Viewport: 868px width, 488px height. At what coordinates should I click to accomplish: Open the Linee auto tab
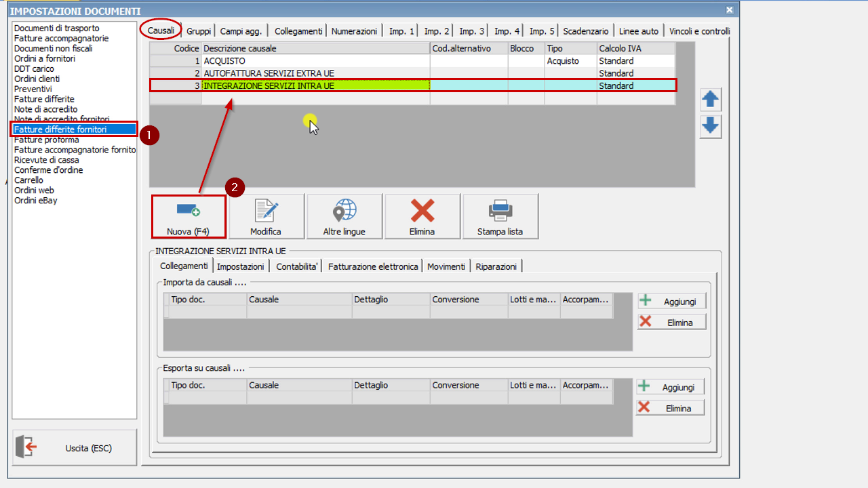click(639, 31)
